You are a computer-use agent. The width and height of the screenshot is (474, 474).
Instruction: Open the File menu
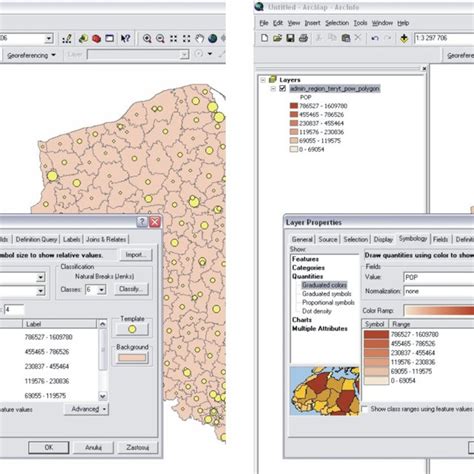click(x=264, y=23)
